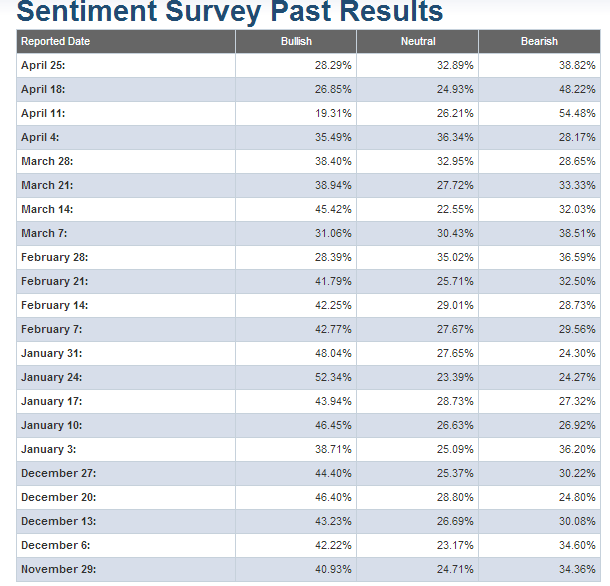This screenshot has height=586, width=610.
Task: Select the April 4 neutral value 36.34%
Action: (454, 137)
